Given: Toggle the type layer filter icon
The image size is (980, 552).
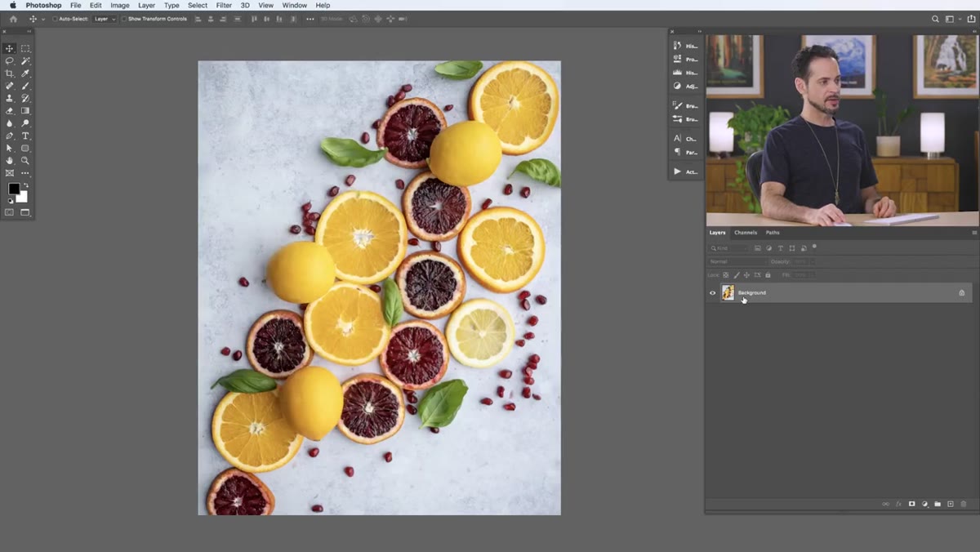Looking at the screenshot, I should 781,248.
